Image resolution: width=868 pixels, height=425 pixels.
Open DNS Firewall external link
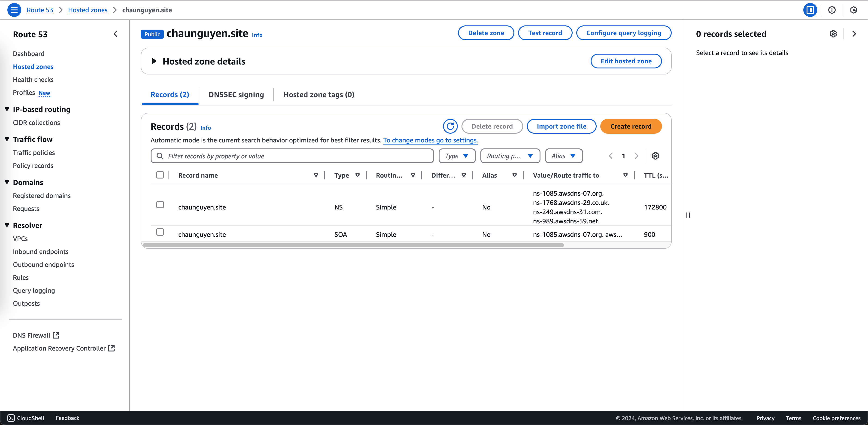coord(36,335)
